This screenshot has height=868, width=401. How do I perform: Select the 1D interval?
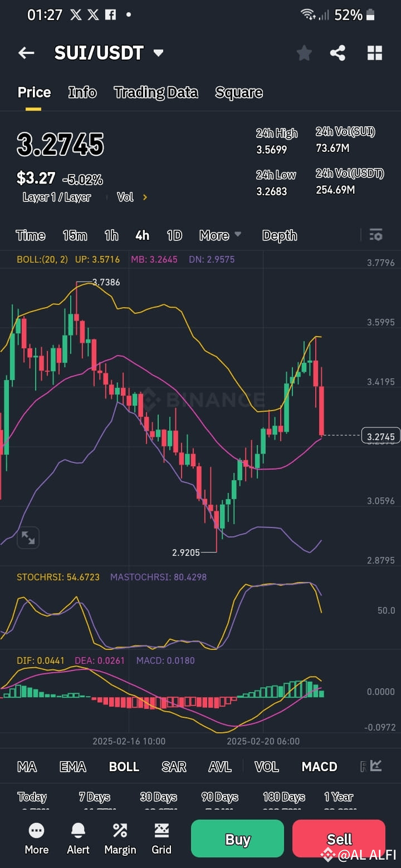(x=175, y=235)
